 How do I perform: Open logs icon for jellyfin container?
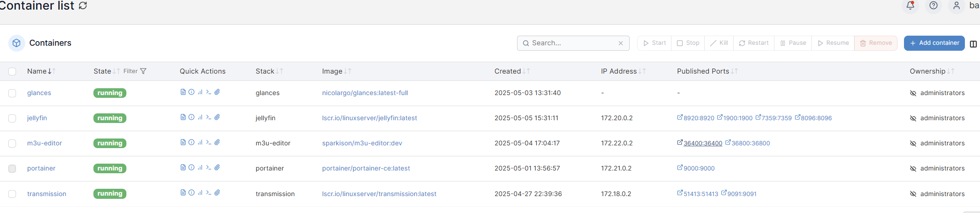(x=183, y=117)
